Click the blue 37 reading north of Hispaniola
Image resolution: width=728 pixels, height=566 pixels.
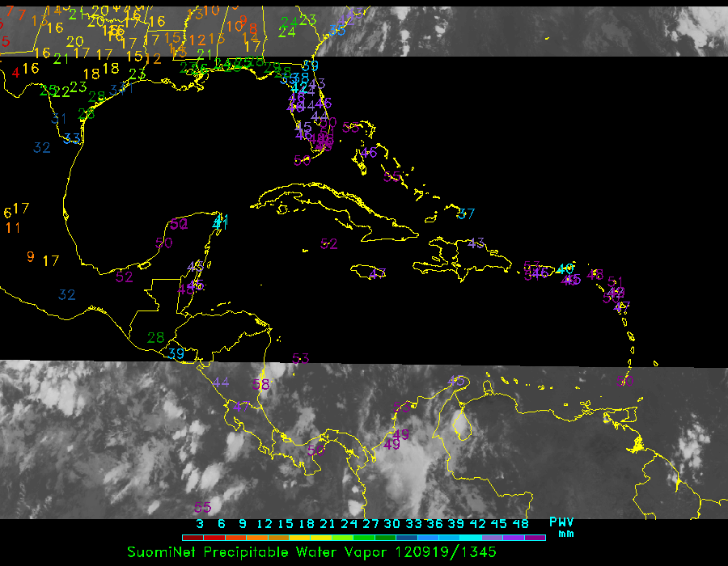[466, 213]
